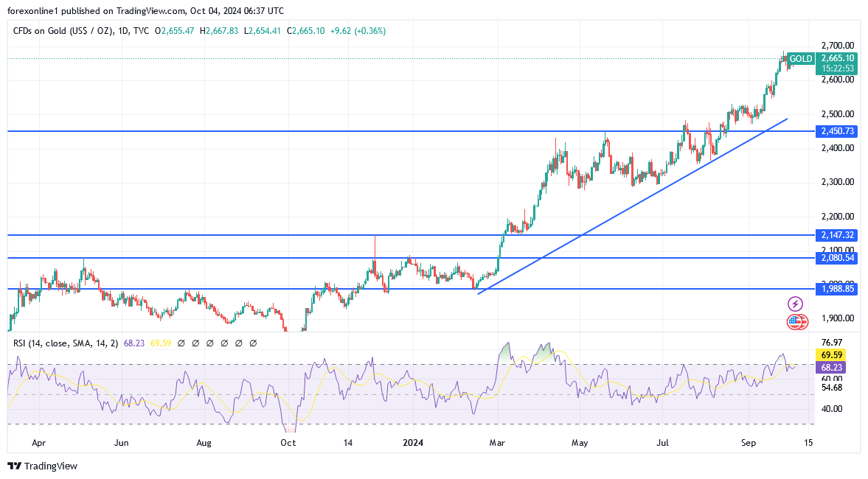The image size is (868, 479).
Task: Click the TradingView text beside the logo
Action: click(52, 466)
